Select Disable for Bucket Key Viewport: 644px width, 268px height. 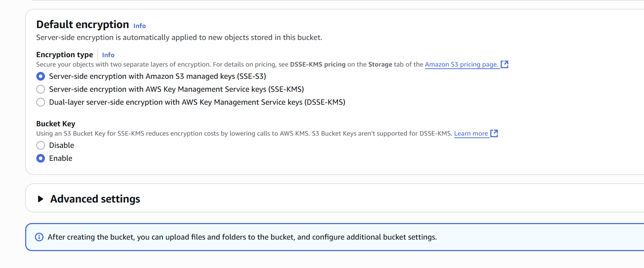(41, 145)
